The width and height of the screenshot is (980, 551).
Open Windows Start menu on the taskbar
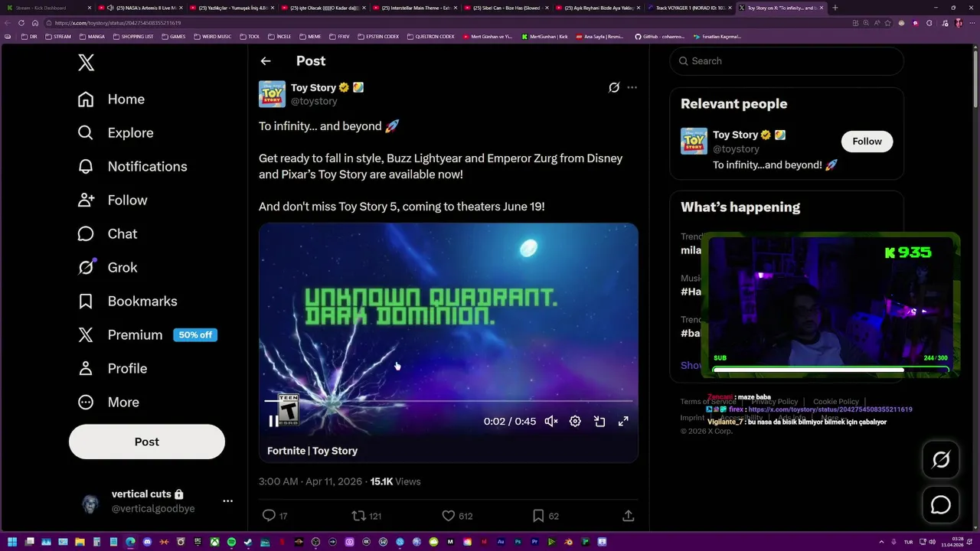(12, 543)
